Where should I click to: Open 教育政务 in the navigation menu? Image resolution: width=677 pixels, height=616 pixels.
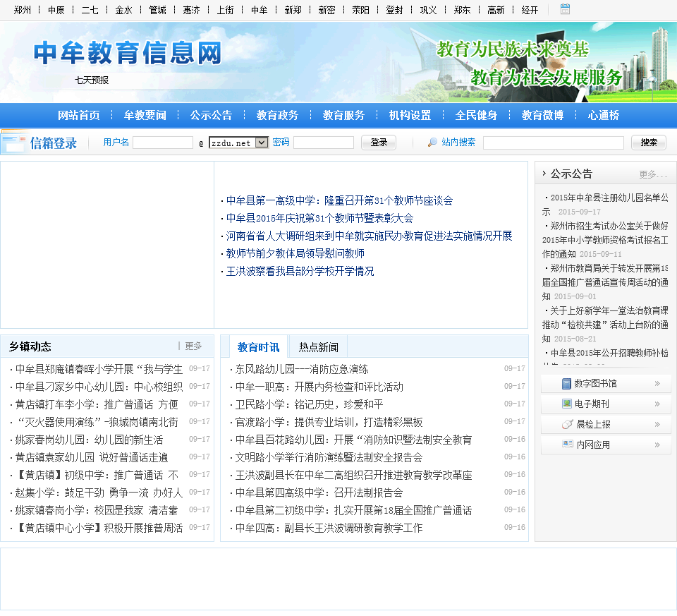point(277,116)
